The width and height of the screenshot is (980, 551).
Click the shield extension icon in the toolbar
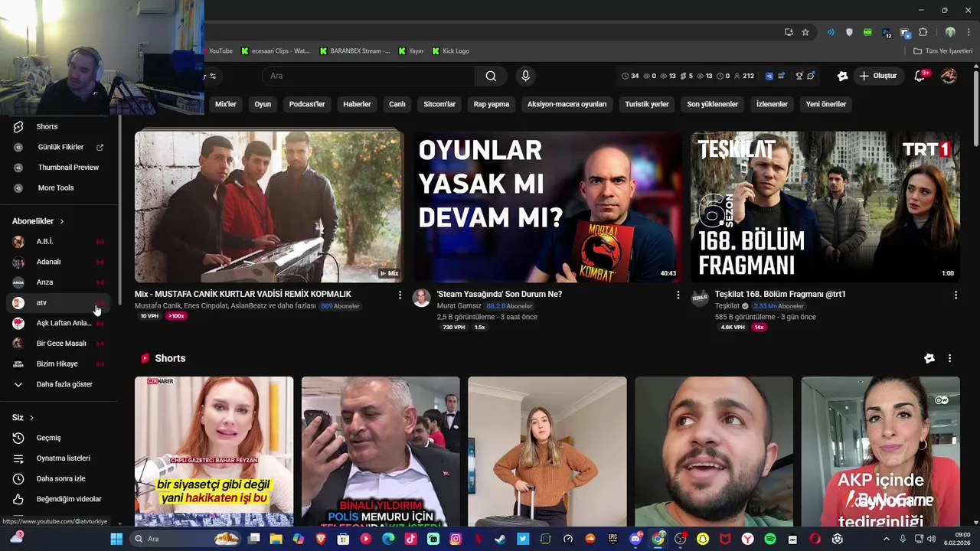(849, 32)
